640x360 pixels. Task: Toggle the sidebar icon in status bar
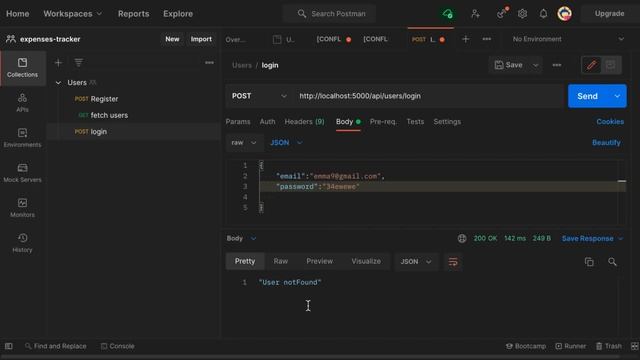[9, 346]
